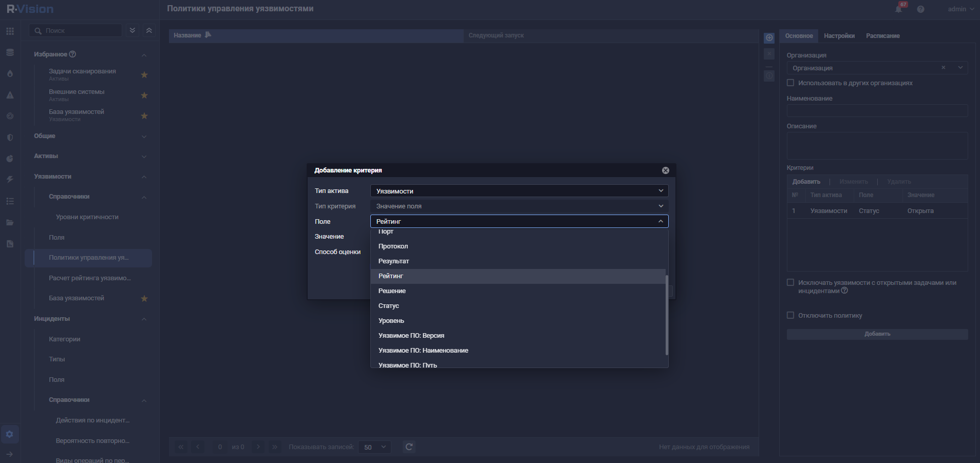Open the pie chart icon in left rail
980x463 pixels.
tap(10, 159)
